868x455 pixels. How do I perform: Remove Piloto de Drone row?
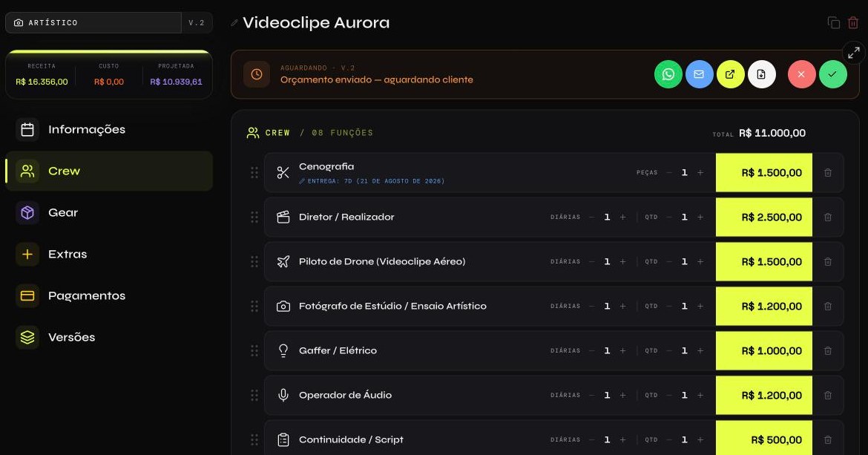tap(828, 262)
